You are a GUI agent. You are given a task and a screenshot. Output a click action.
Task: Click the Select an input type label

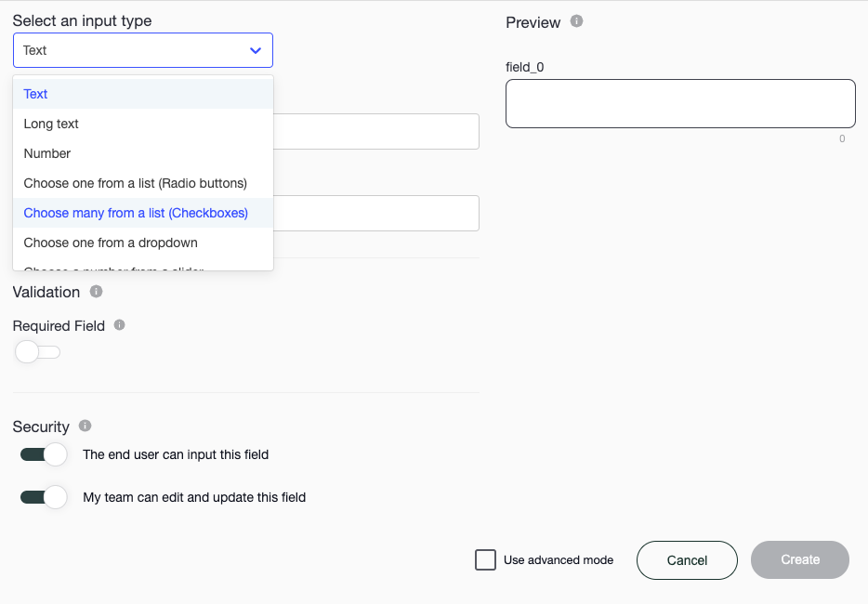(82, 20)
